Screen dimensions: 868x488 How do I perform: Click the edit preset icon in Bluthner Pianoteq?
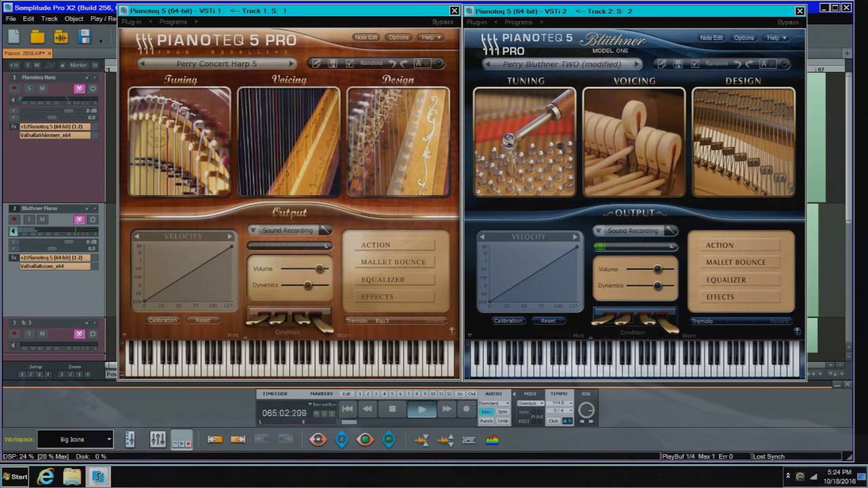(661, 64)
